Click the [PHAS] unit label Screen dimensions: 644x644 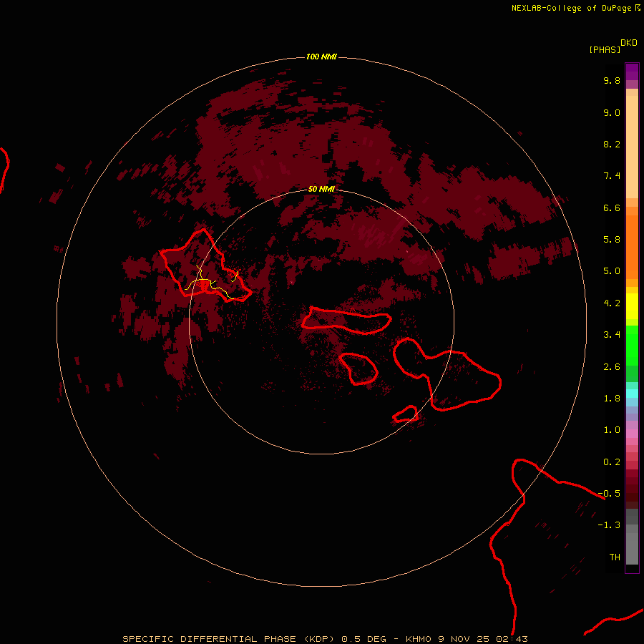(605, 49)
